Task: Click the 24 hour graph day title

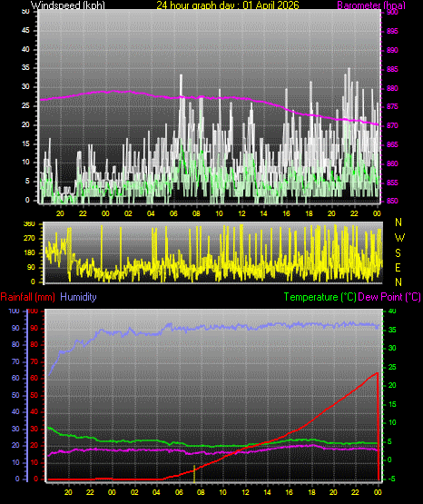Action: tap(228, 5)
